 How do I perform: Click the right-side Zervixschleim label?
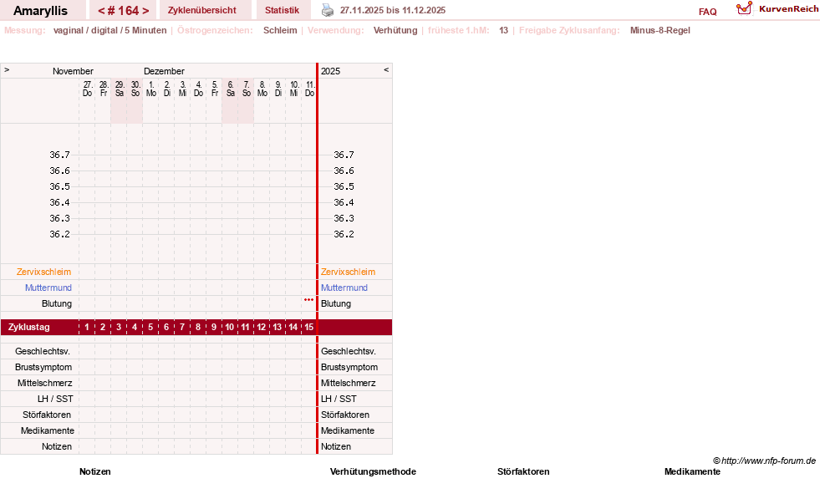pos(348,272)
